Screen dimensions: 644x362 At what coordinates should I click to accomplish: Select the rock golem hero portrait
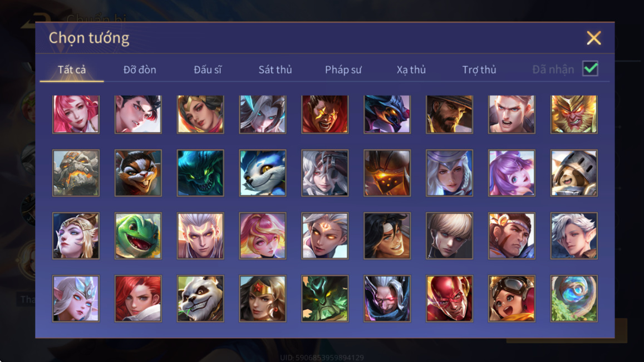(x=76, y=173)
